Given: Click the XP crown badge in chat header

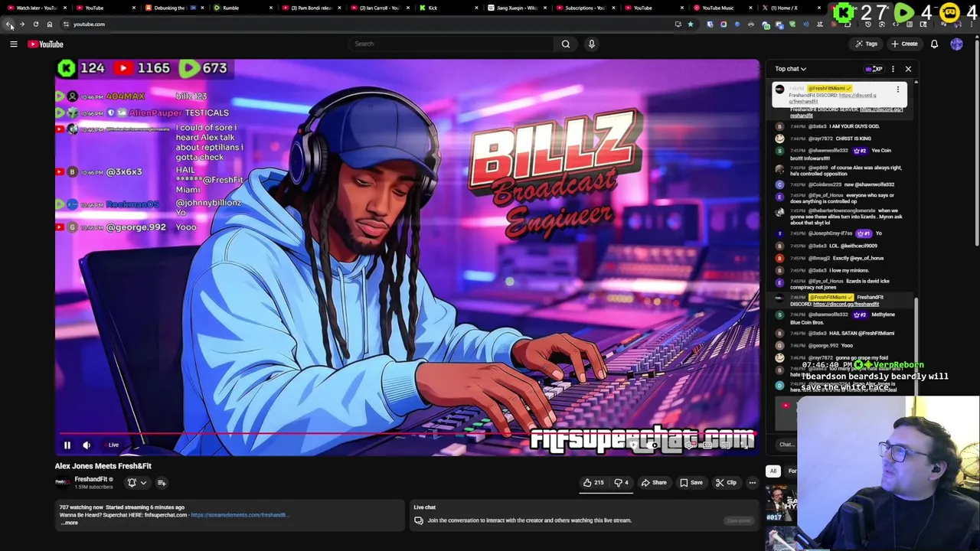Looking at the screenshot, I should pyautogui.click(x=874, y=69).
